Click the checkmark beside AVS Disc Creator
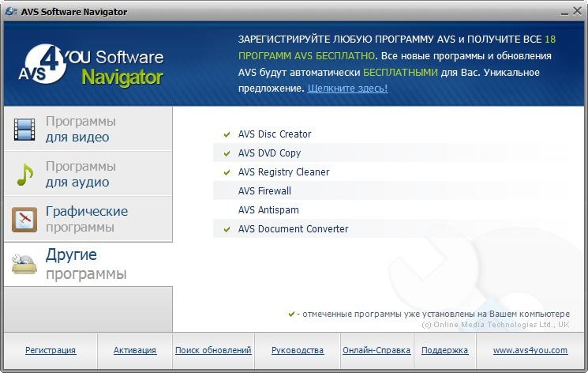 click(227, 134)
